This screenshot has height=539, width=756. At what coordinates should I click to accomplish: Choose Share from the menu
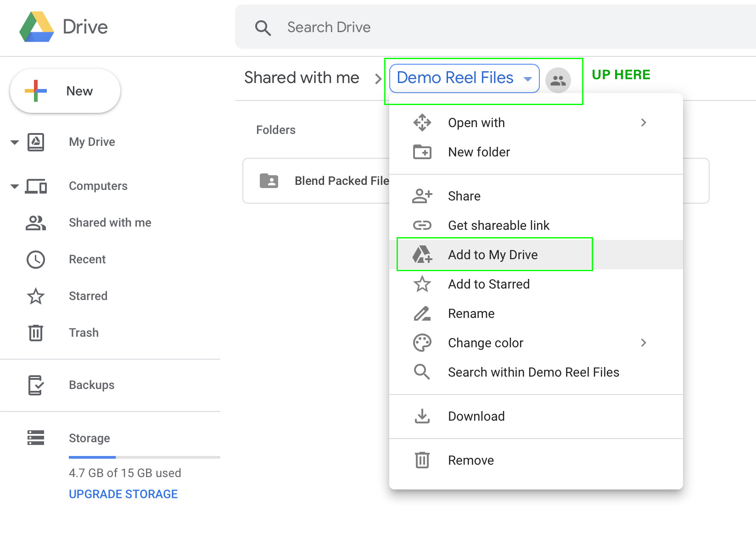[465, 196]
